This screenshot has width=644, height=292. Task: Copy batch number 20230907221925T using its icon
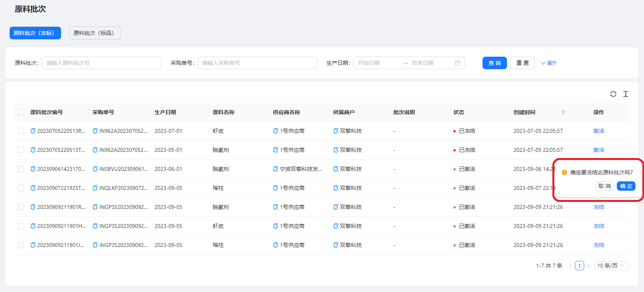click(33, 188)
